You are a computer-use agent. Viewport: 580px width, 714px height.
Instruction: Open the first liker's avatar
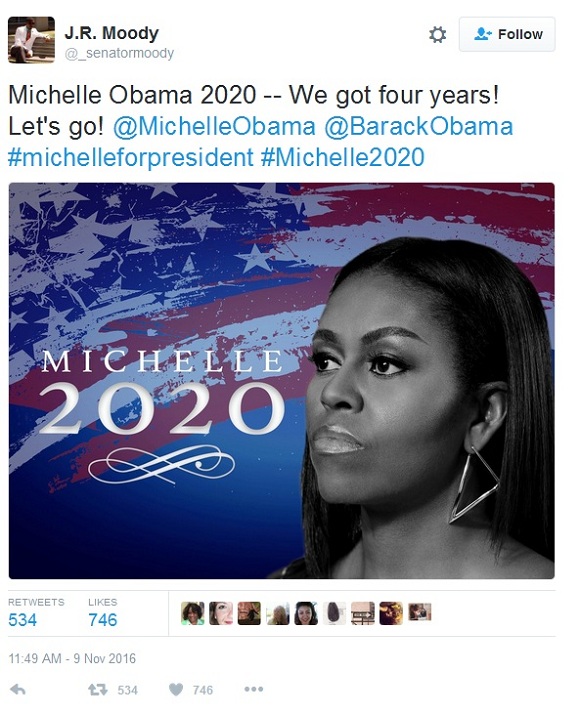coord(193,613)
